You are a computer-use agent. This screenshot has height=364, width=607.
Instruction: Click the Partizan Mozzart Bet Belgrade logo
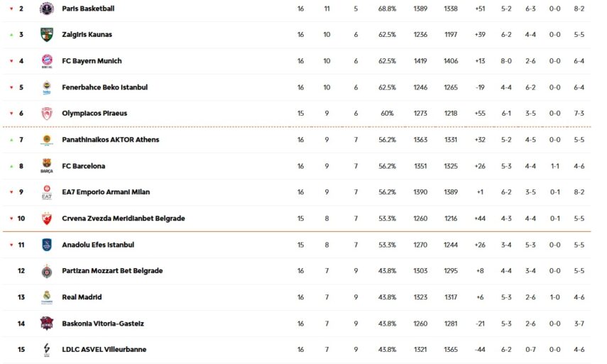pos(47,271)
